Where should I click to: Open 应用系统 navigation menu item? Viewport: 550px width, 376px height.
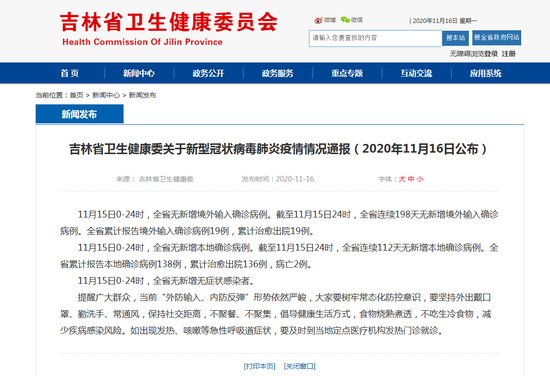[485, 73]
